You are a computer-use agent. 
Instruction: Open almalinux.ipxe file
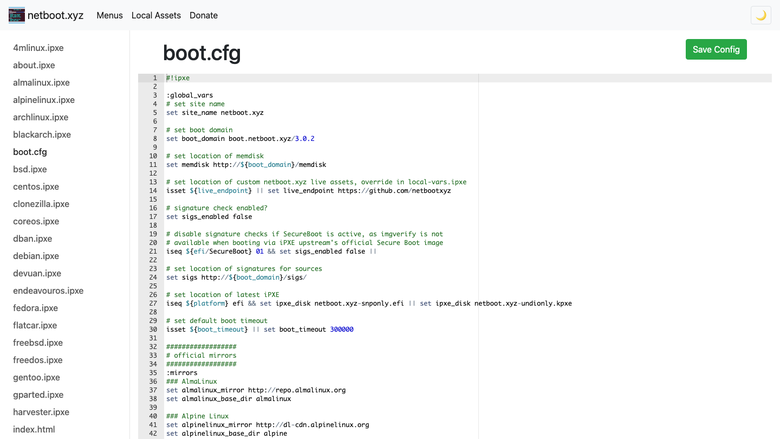(x=41, y=83)
